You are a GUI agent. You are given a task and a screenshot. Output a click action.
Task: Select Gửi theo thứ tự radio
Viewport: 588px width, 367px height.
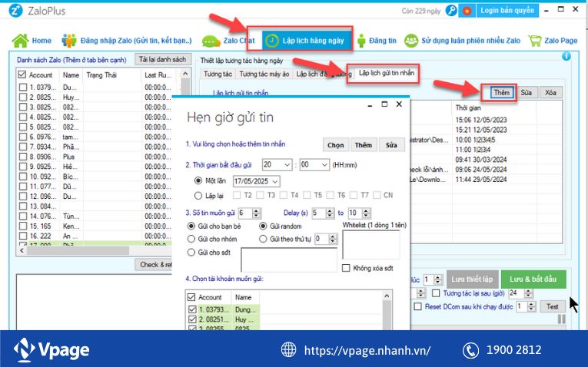point(263,239)
